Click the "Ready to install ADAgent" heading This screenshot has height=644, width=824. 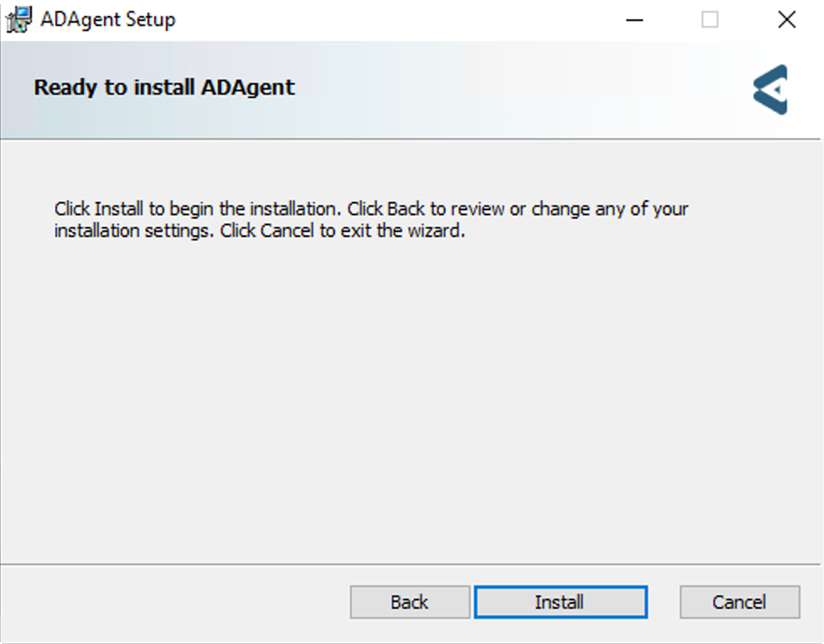(x=164, y=87)
